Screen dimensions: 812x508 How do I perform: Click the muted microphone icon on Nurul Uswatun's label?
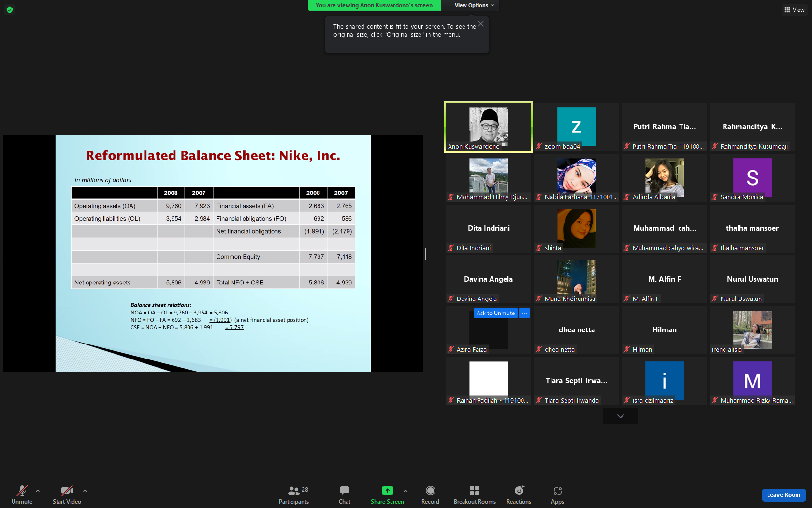pyautogui.click(x=715, y=299)
